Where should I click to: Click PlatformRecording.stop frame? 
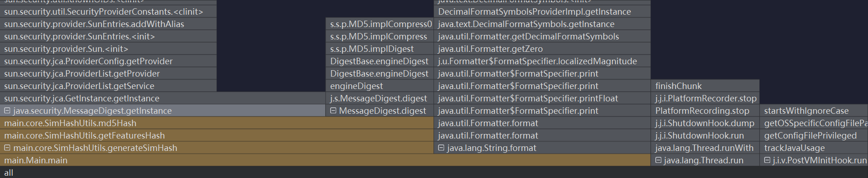click(705, 111)
